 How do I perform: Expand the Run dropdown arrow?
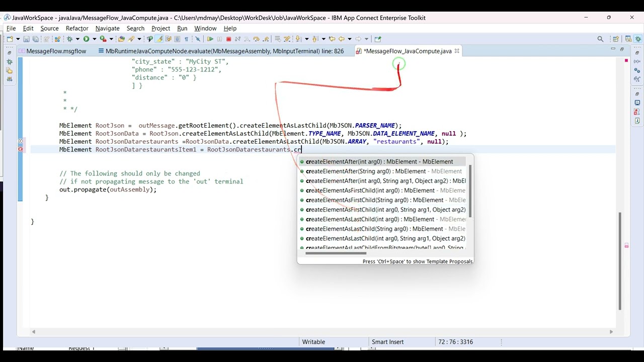(x=94, y=39)
